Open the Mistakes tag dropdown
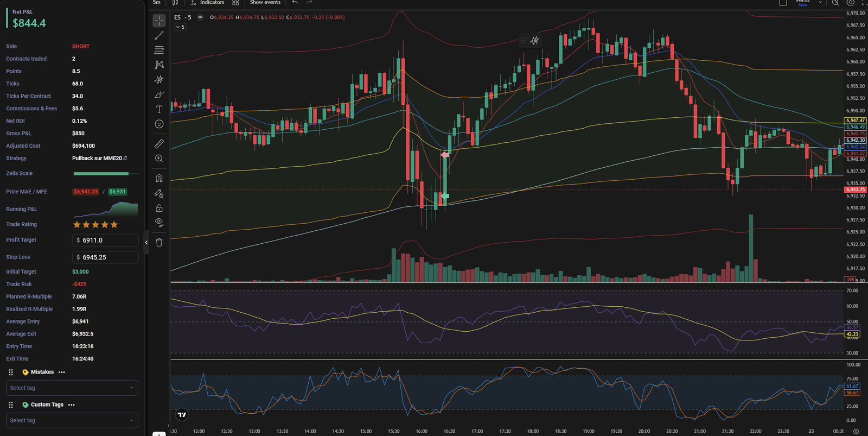 click(x=72, y=388)
